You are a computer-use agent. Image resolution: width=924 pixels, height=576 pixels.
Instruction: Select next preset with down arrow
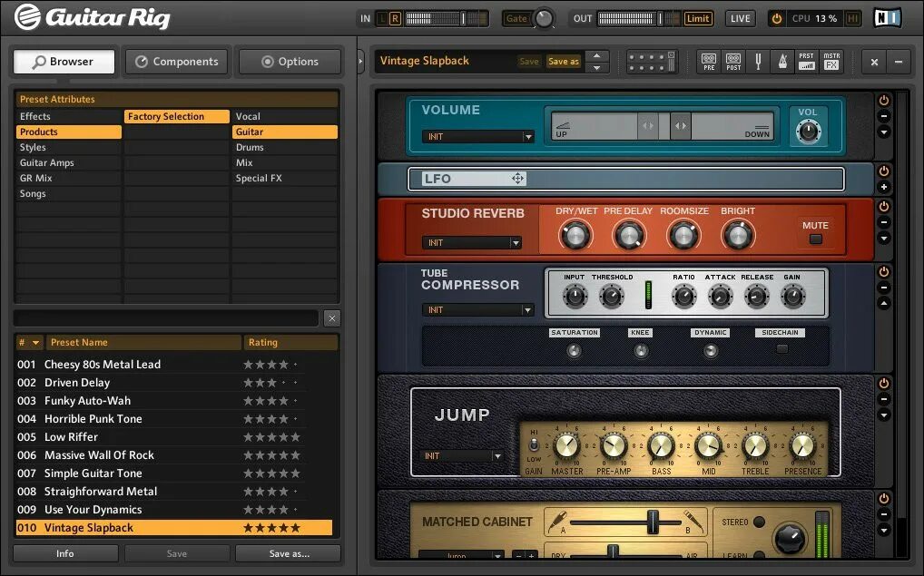[597, 68]
